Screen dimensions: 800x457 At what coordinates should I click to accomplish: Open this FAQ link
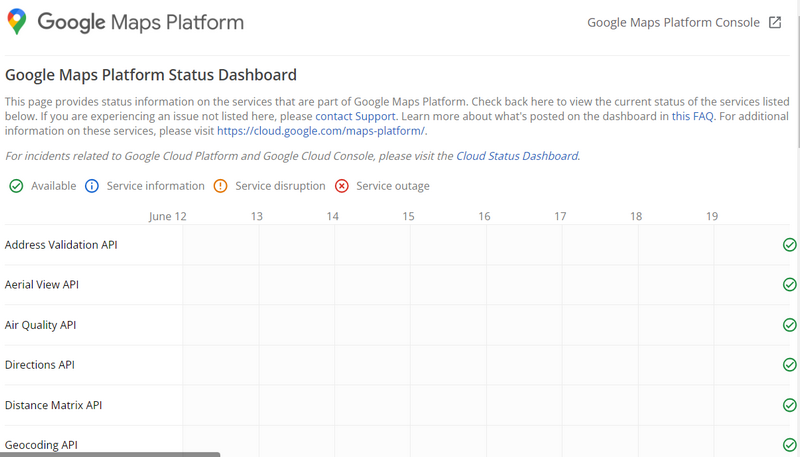click(692, 116)
